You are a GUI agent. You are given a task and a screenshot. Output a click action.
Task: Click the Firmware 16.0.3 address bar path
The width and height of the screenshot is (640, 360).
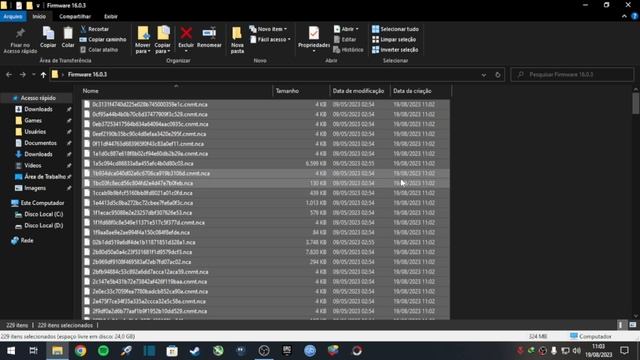coord(87,75)
